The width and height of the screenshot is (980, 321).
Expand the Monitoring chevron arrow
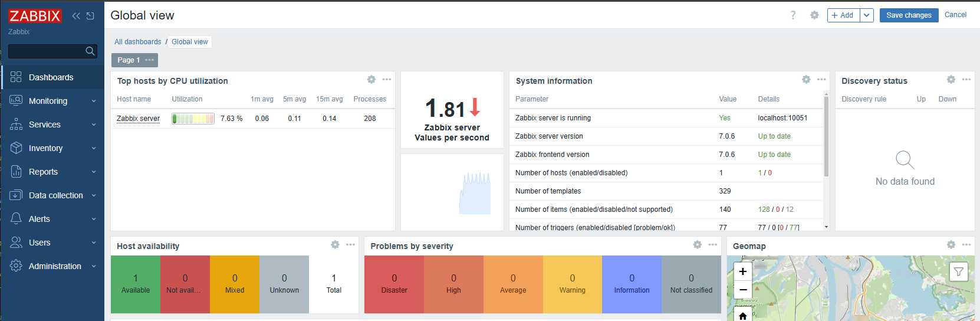[x=94, y=101]
